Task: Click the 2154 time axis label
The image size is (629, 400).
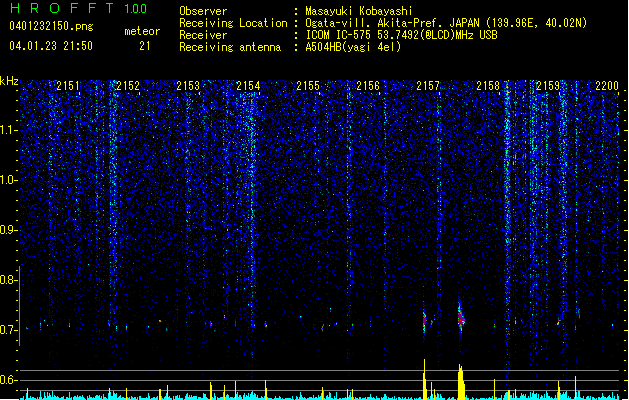Action: [248, 85]
